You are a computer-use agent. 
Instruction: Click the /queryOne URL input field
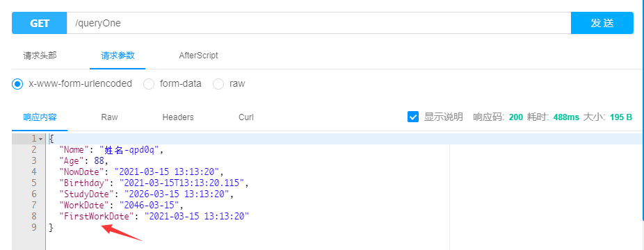(x=319, y=23)
